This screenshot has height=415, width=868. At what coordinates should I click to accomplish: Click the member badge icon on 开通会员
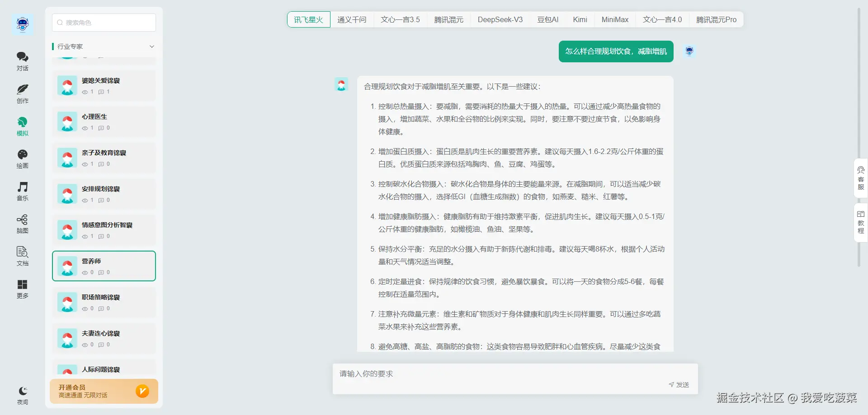point(142,391)
